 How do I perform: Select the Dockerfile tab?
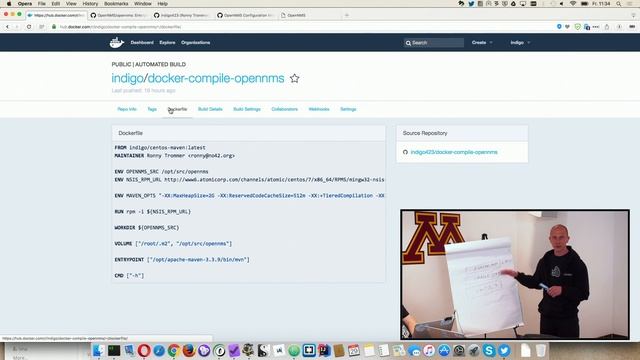click(x=178, y=109)
